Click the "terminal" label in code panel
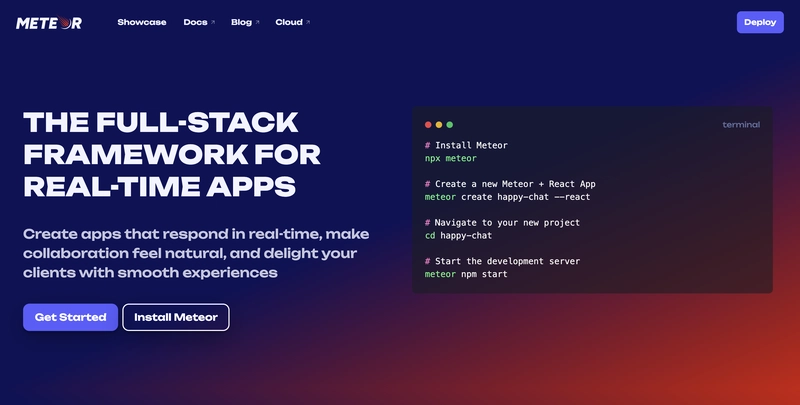800x405 pixels. pyautogui.click(x=740, y=125)
